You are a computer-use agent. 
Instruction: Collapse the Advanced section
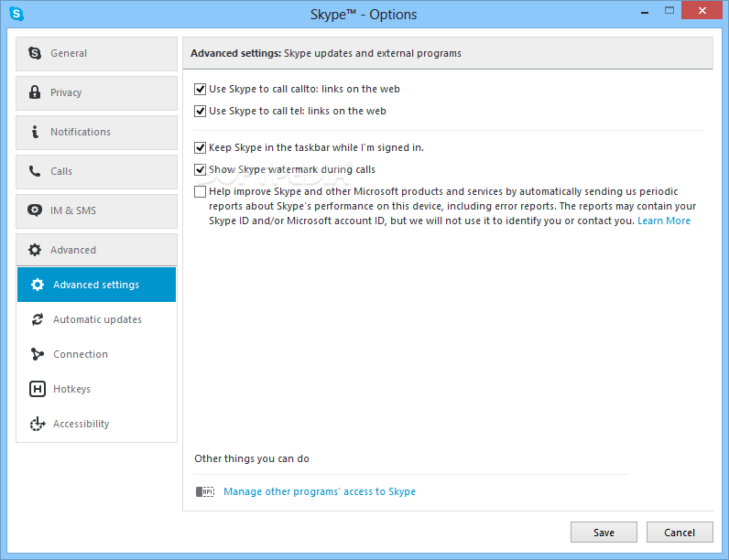(x=97, y=250)
